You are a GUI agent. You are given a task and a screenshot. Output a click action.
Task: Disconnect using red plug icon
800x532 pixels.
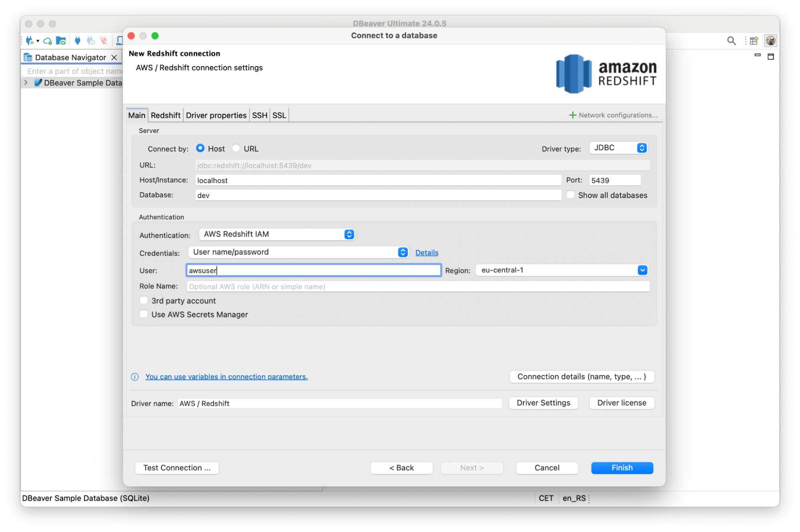point(103,40)
